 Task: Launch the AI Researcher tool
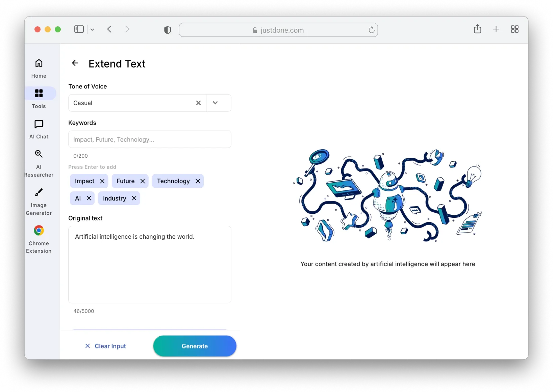coord(39,162)
